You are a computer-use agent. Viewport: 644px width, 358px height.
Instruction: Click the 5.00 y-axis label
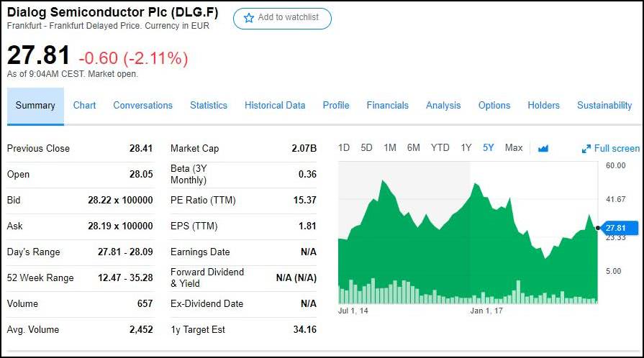point(613,271)
